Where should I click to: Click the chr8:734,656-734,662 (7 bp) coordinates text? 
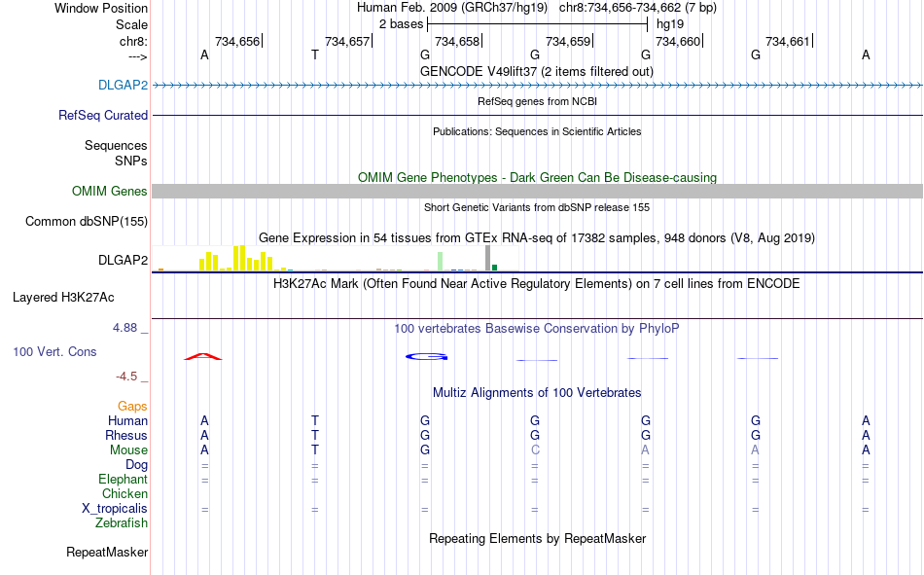pyautogui.click(x=638, y=8)
